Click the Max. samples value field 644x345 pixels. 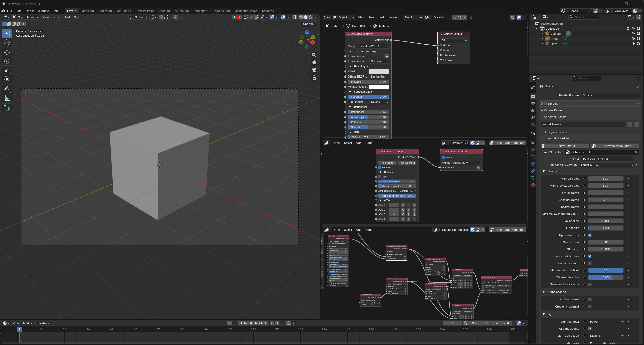pos(606,179)
